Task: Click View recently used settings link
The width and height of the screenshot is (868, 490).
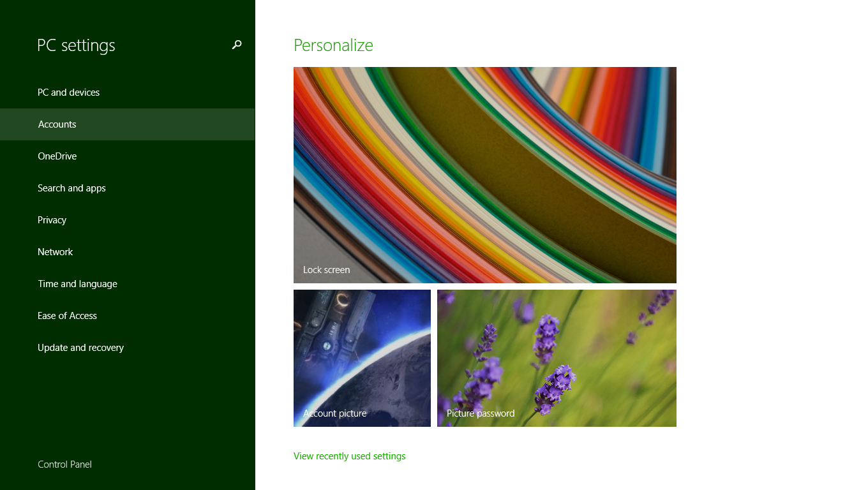Action: click(350, 456)
